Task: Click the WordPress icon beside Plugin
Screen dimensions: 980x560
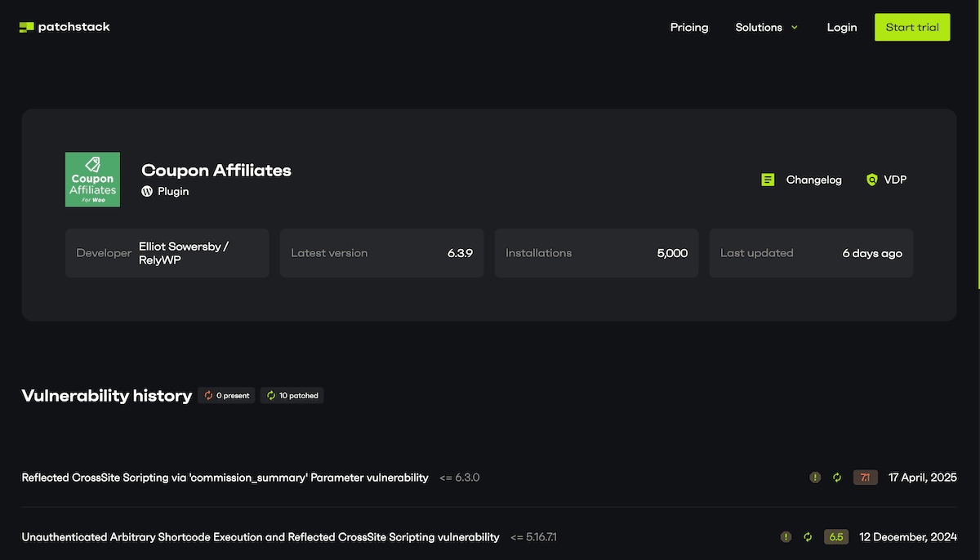Action: click(147, 191)
